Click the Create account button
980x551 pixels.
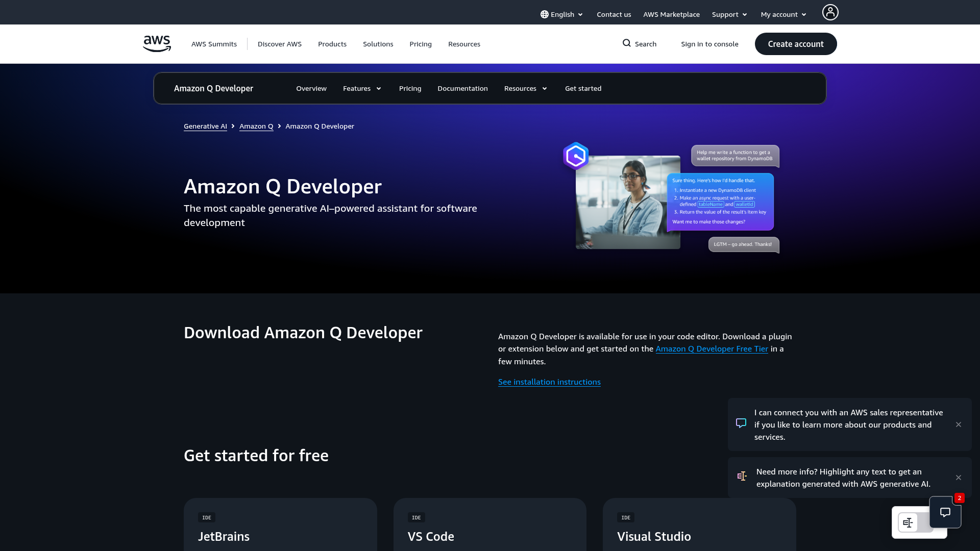pos(796,44)
